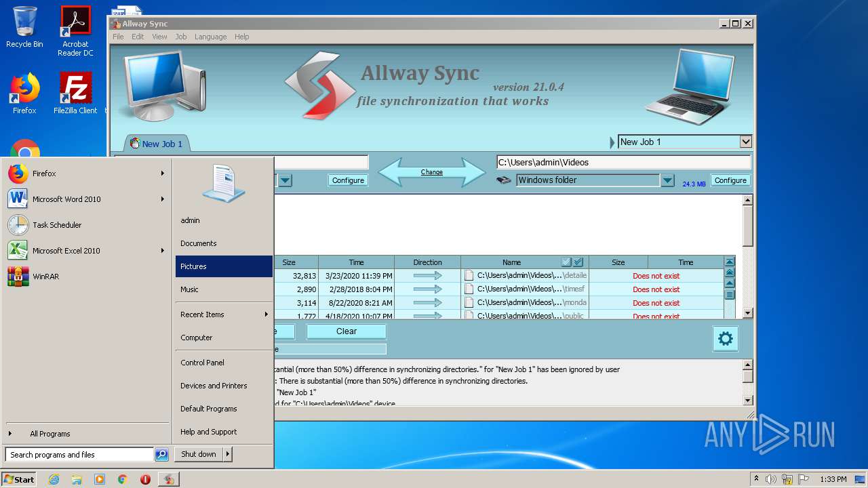Click the log panel scrollbar down arrow
Image resolution: width=868 pixels, height=488 pixels.
pyautogui.click(x=747, y=400)
